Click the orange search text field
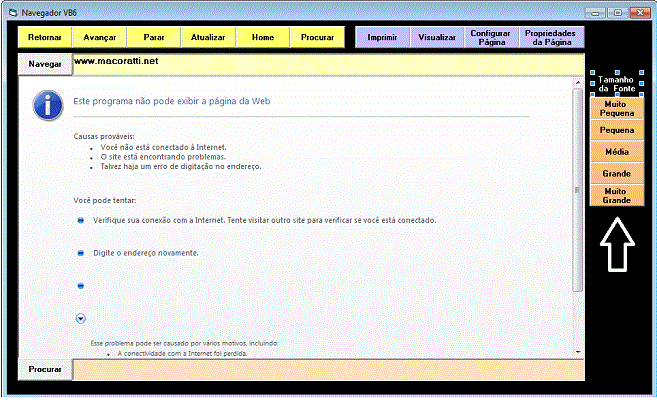The image size is (657, 400). pos(328,370)
